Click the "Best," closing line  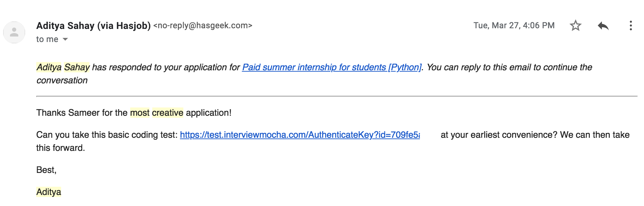pyautogui.click(x=46, y=170)
